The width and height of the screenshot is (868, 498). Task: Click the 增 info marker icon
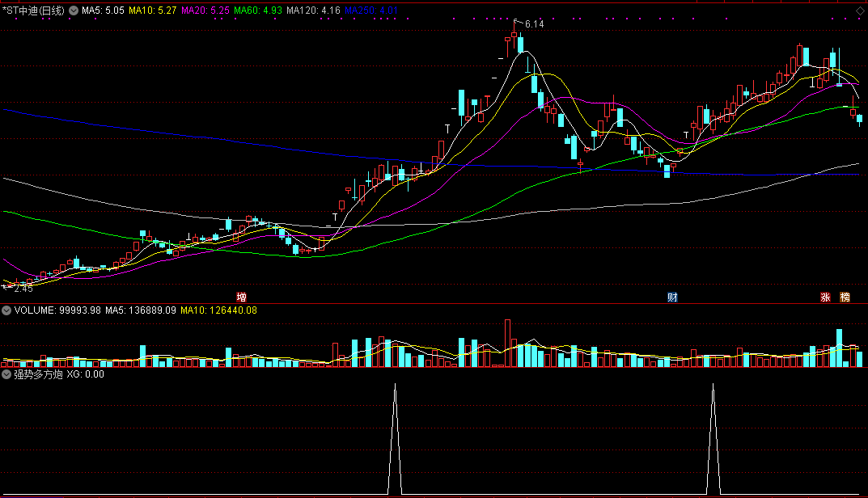(241, 298)
